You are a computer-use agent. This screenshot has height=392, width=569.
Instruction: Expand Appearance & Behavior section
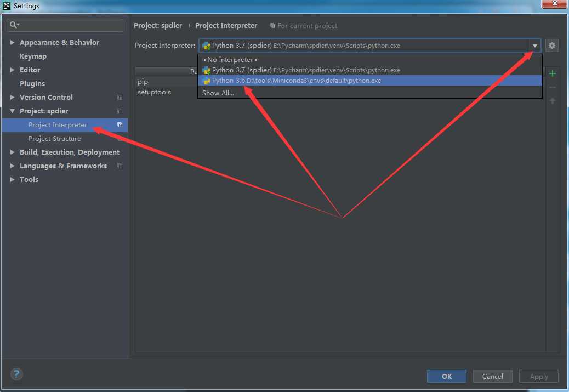click(x=13, y=42)
